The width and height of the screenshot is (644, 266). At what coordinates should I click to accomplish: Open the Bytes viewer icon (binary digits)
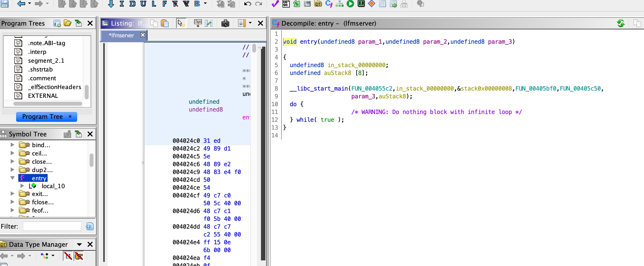pyautogui.click(x=286, y=3)
